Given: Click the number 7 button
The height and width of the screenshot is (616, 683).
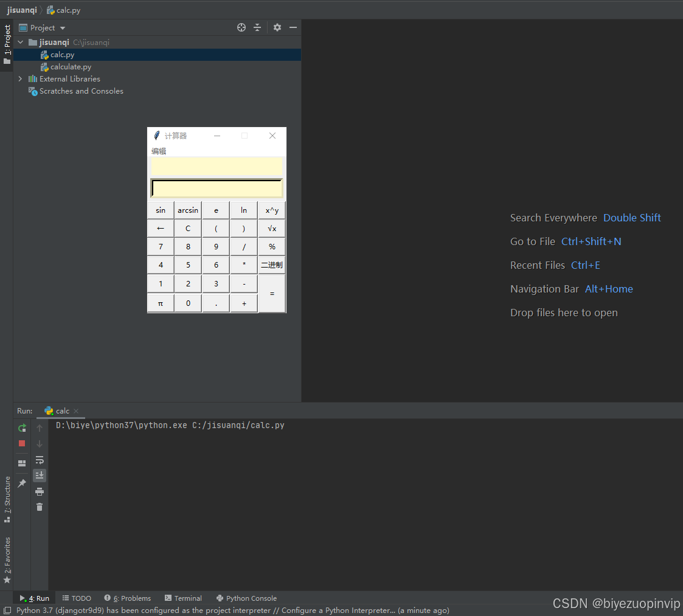Looking at the screenshot, I should 161,246.
